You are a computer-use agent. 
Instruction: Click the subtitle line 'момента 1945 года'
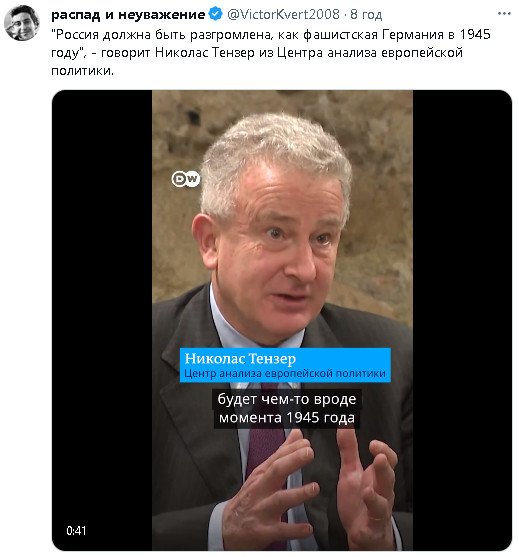point(287,418)
